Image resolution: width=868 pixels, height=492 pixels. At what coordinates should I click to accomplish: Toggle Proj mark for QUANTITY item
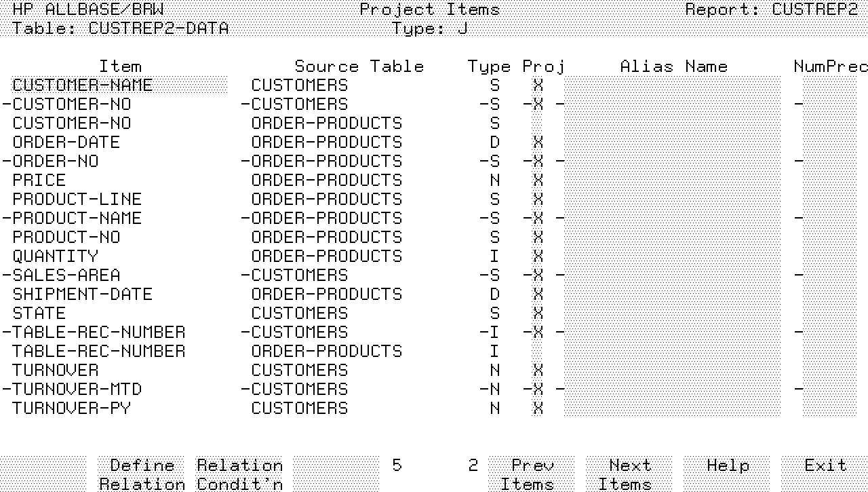point(538,257)
